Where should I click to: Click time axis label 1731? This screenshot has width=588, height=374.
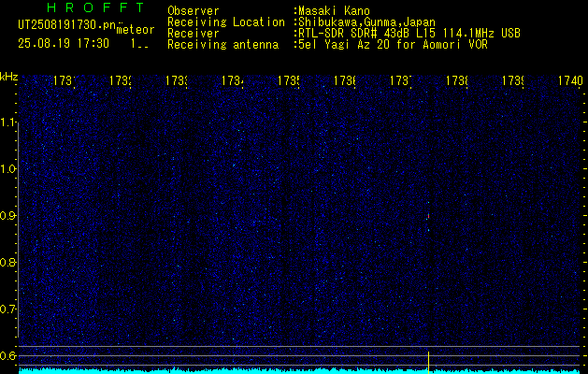65,80
